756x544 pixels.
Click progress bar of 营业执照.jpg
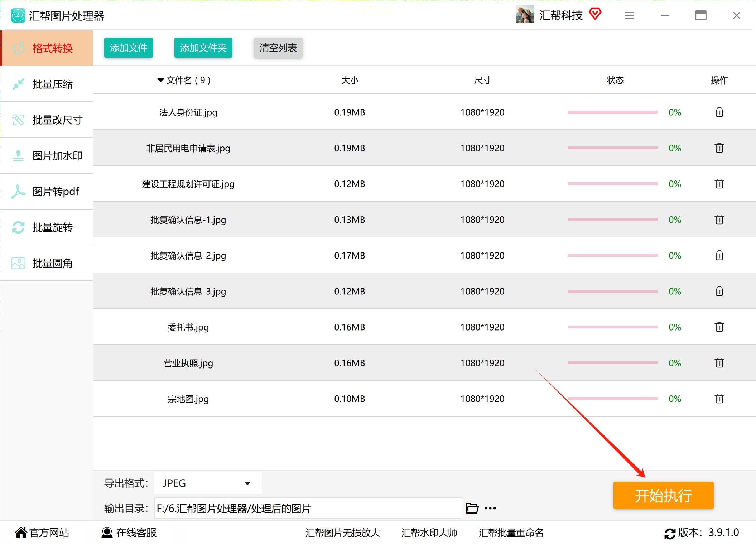point(612,363)
